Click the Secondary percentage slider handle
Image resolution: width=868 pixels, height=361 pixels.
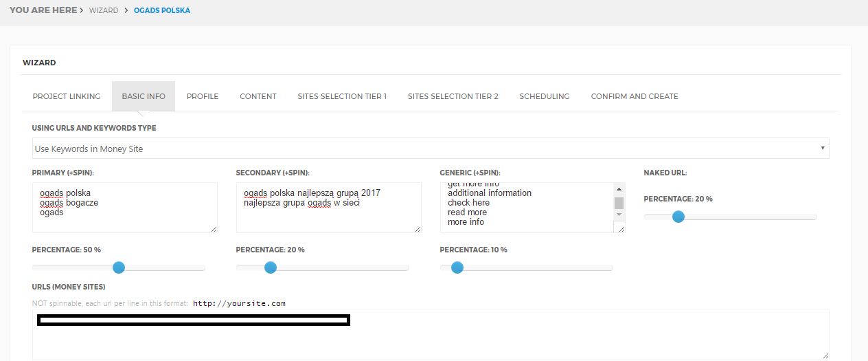click(271, 267)
